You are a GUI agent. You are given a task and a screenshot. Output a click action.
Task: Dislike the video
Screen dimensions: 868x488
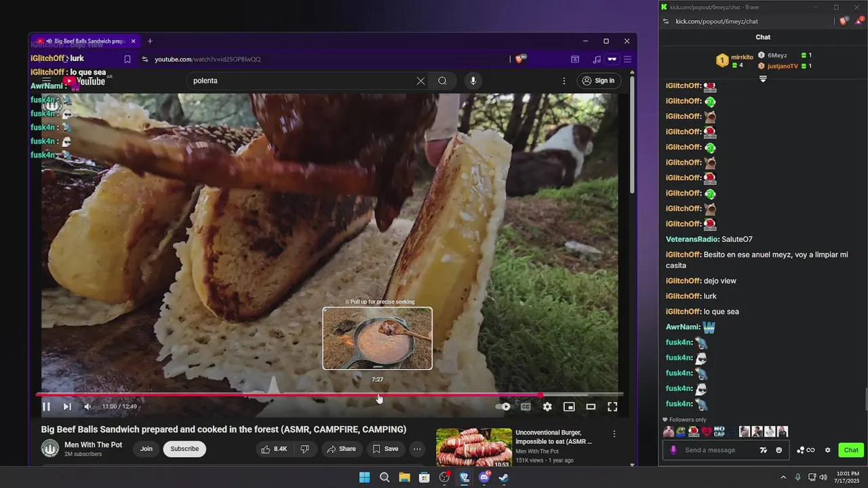[x=305, y=449]
